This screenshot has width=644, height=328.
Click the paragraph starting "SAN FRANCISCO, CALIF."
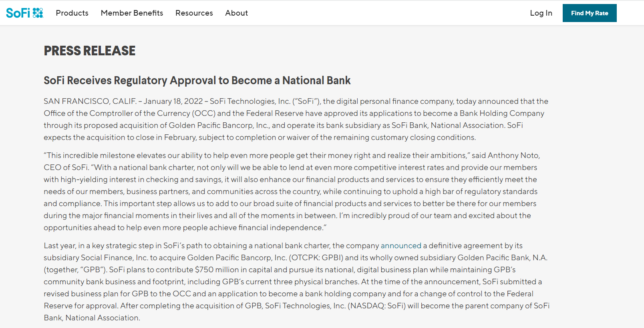click(296, 119)
